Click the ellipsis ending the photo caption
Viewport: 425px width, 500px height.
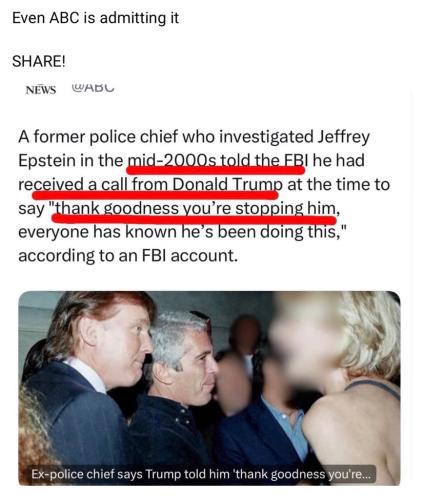click(365, 475)
